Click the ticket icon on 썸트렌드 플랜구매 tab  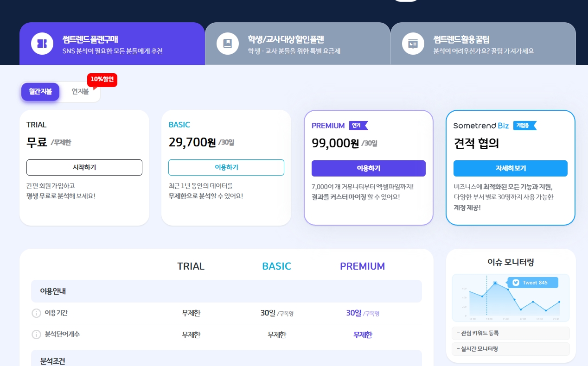[42, 44]
